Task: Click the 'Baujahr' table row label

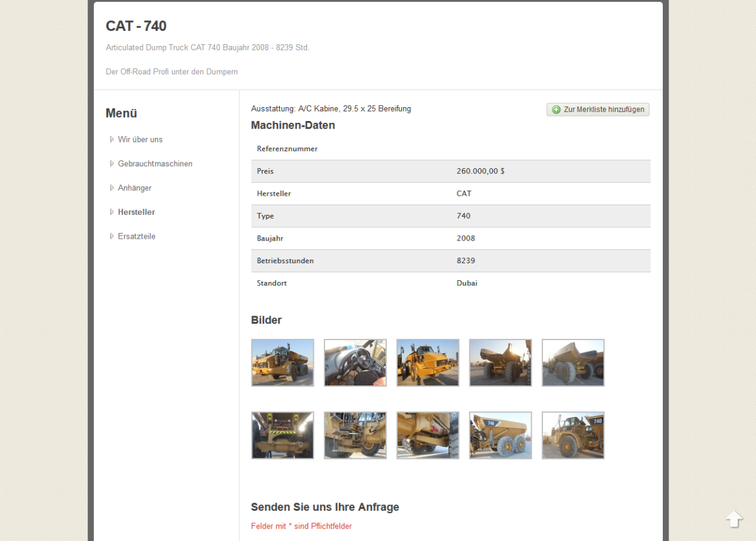Action: pos(270,238)
